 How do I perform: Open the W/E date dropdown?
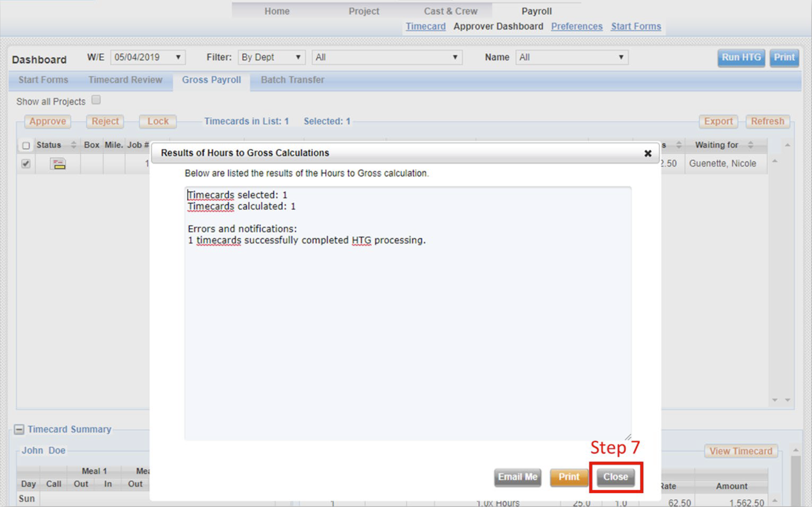click(148, 57)
